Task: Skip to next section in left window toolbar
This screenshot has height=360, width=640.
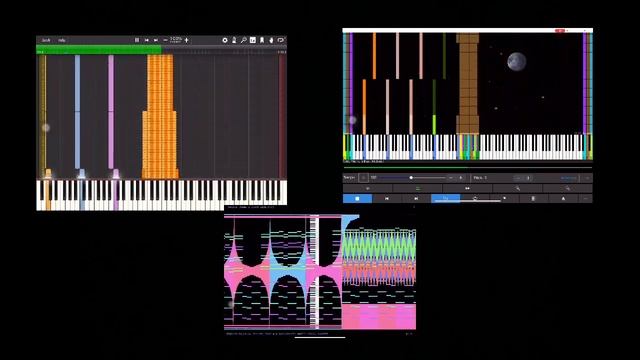Action: (156, 40)
